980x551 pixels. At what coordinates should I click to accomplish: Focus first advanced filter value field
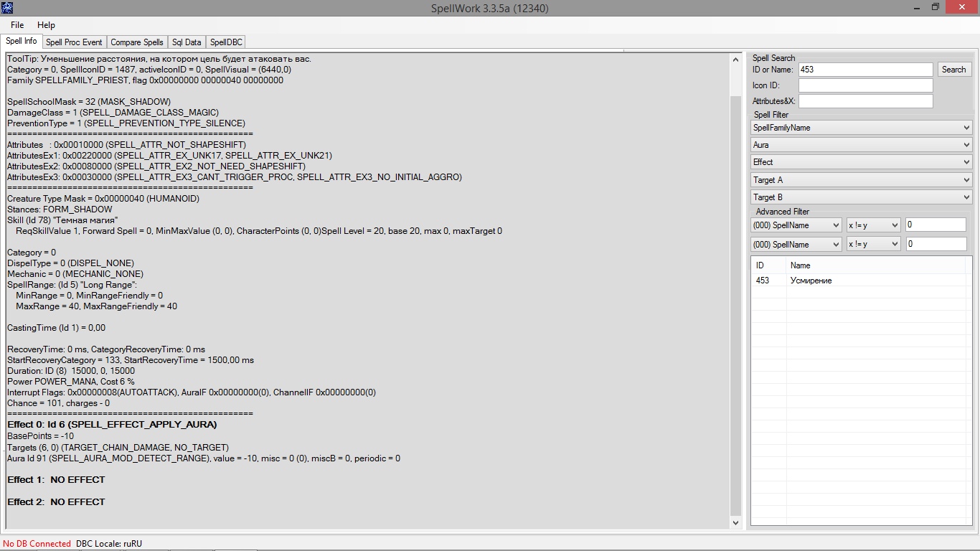coord(936,225)
